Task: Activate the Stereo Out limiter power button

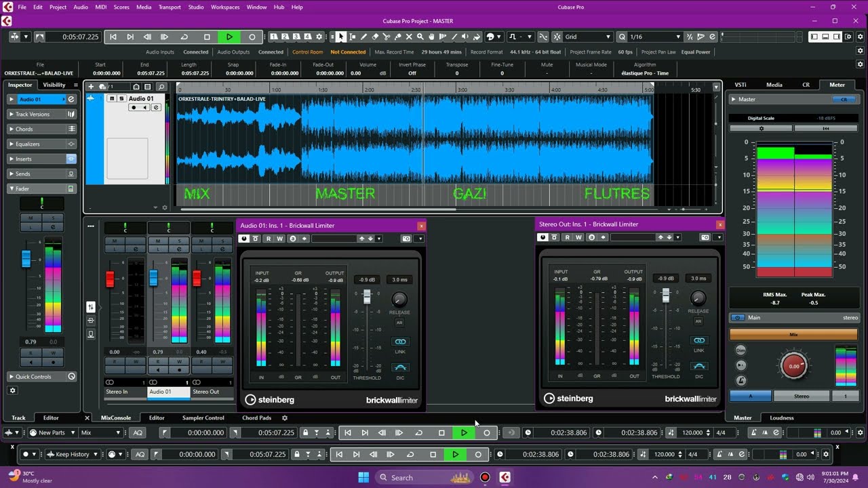Action: coord(542,237)
